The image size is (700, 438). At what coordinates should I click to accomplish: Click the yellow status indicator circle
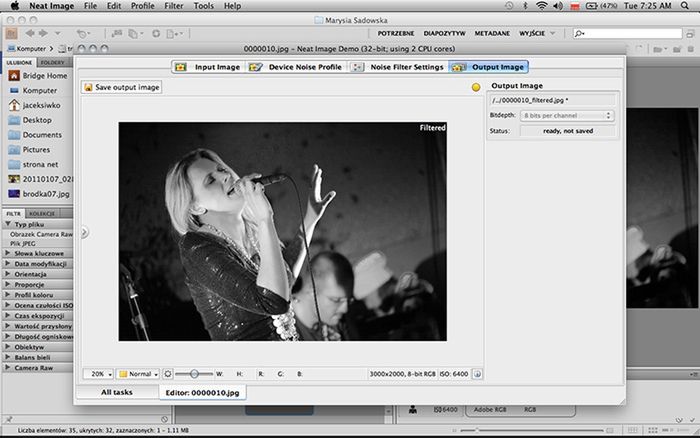click(476, 88)
